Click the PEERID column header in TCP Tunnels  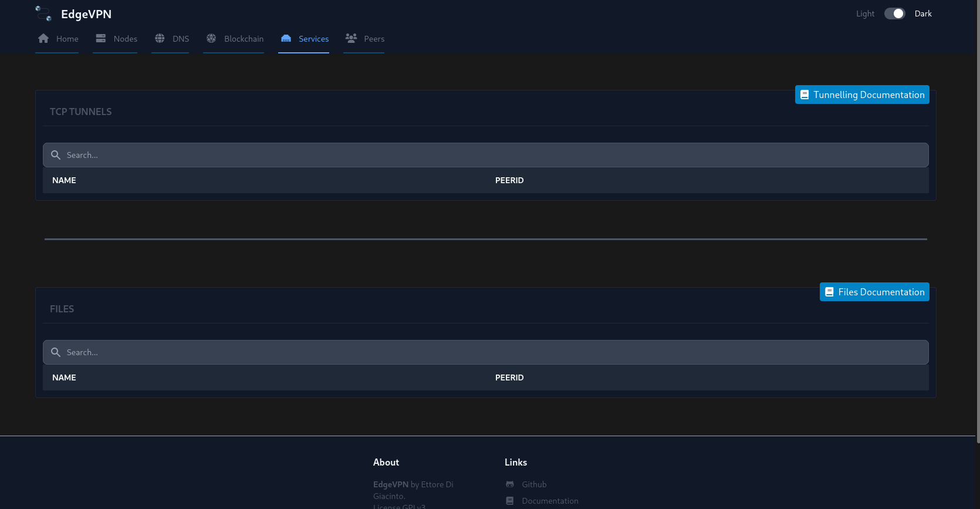tap(509, 180)
